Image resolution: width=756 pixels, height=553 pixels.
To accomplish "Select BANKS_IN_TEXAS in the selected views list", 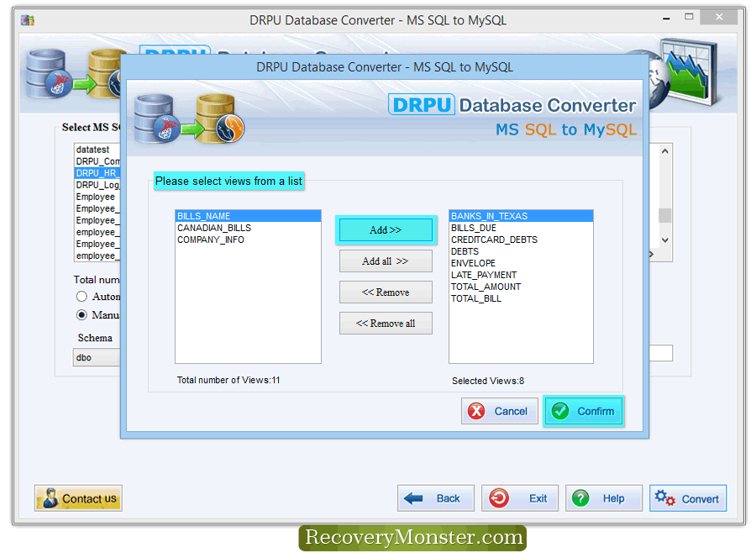I will click(521, 216).
